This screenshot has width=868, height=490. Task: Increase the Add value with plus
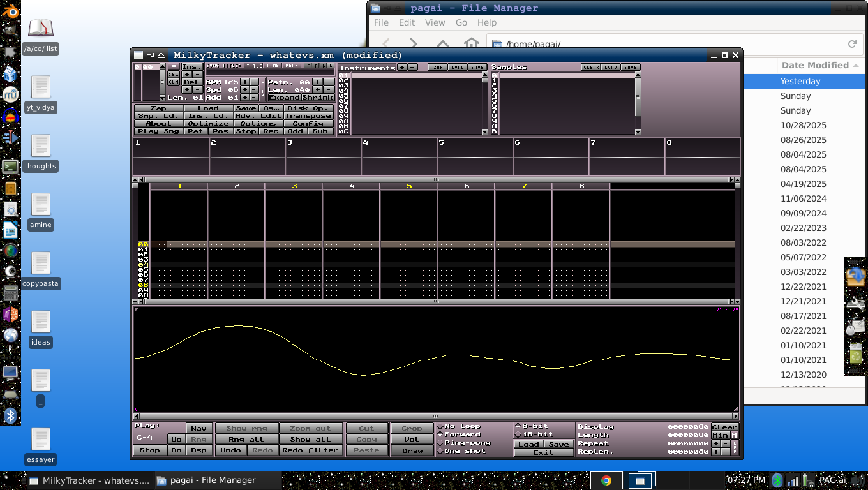point(244,98)
